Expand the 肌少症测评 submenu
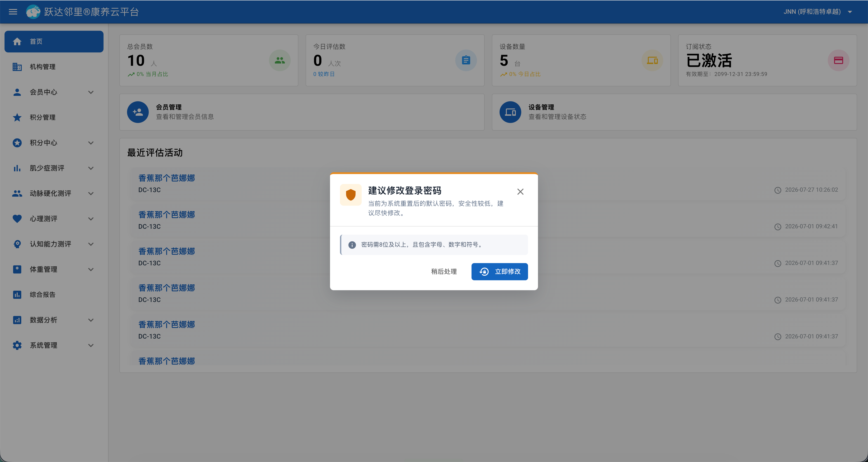The image size is (868, 462). point(54,168)
